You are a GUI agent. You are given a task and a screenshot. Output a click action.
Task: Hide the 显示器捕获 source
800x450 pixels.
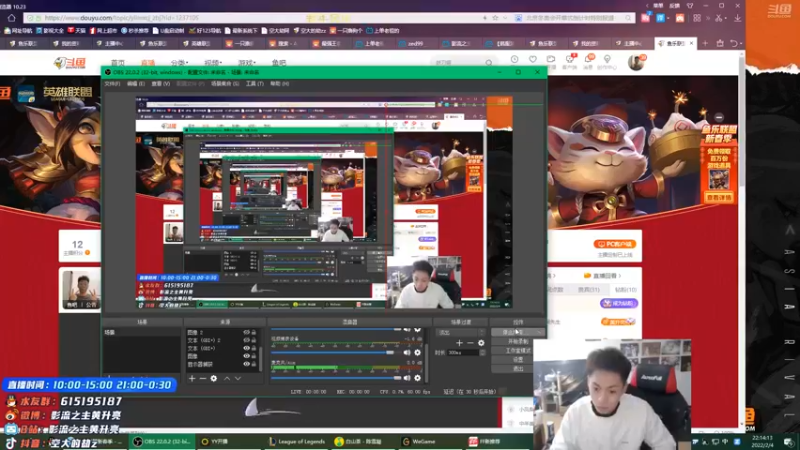click(x=246, y=364)
